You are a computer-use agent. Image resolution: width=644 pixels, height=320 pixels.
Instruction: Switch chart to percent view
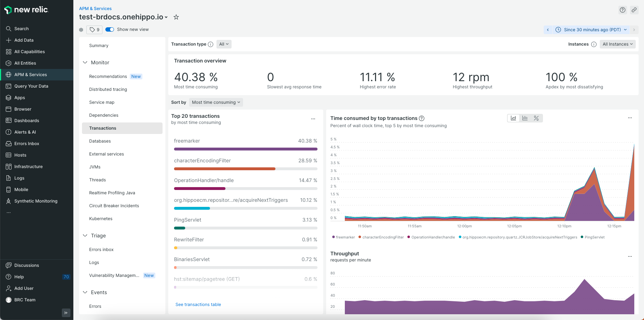point(536,118)
